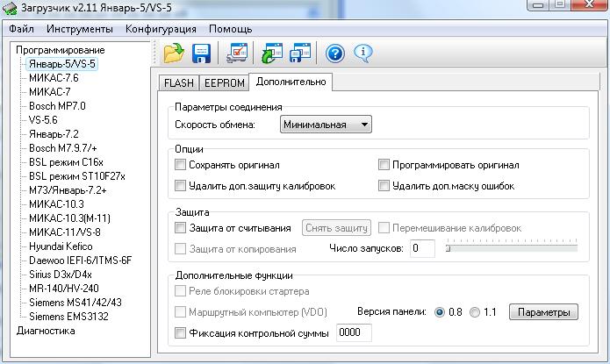Select panel version 0.8 radio button
Image resolution: width=610 pixels, height=364 pixels.
pos(440,312)
